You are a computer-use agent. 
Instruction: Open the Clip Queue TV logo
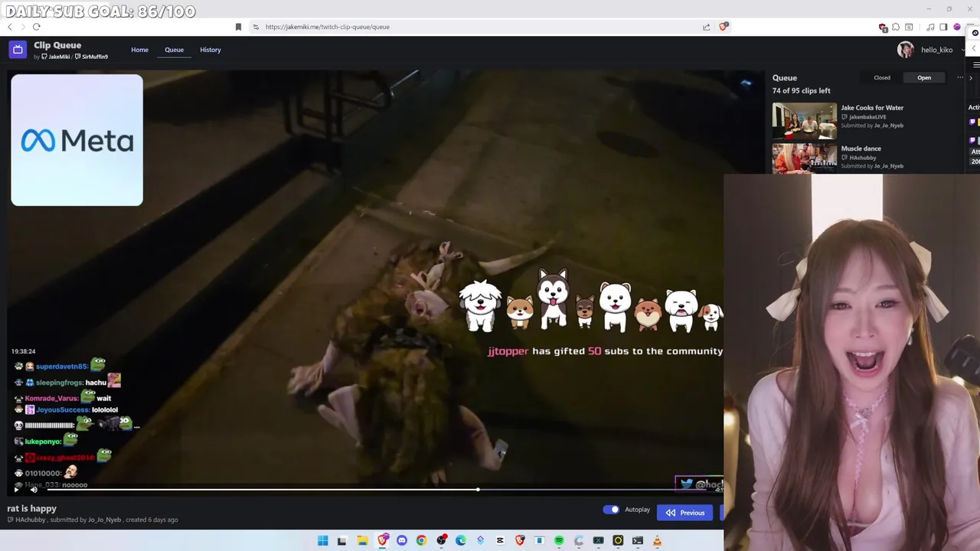tap(18, 50)
